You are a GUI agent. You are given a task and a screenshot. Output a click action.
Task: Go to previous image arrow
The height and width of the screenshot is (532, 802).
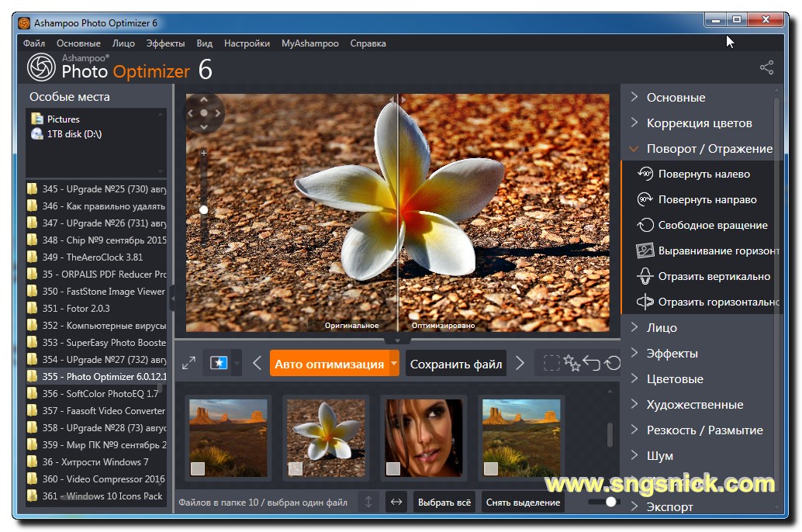coord(258,363)
